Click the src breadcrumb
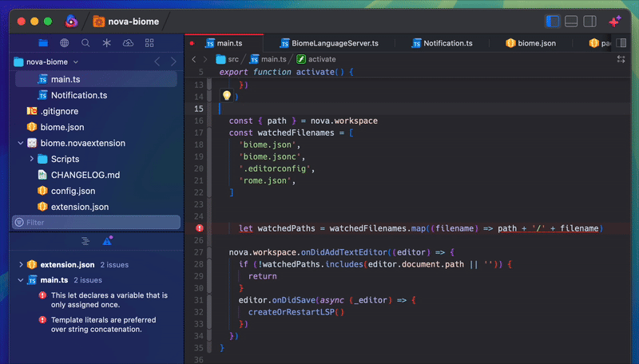The width and height of the screenshot is (639, 364). (228, 59)
